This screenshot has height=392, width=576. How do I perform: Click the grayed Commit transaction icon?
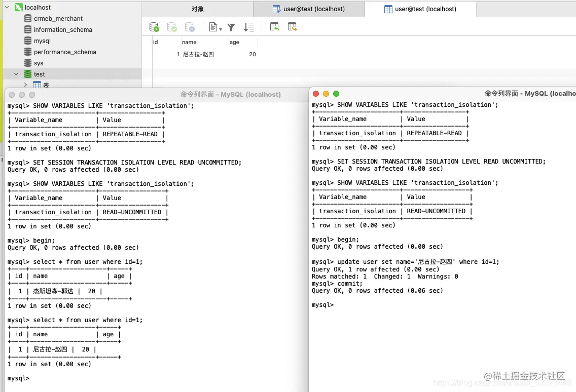click(172, 27)
